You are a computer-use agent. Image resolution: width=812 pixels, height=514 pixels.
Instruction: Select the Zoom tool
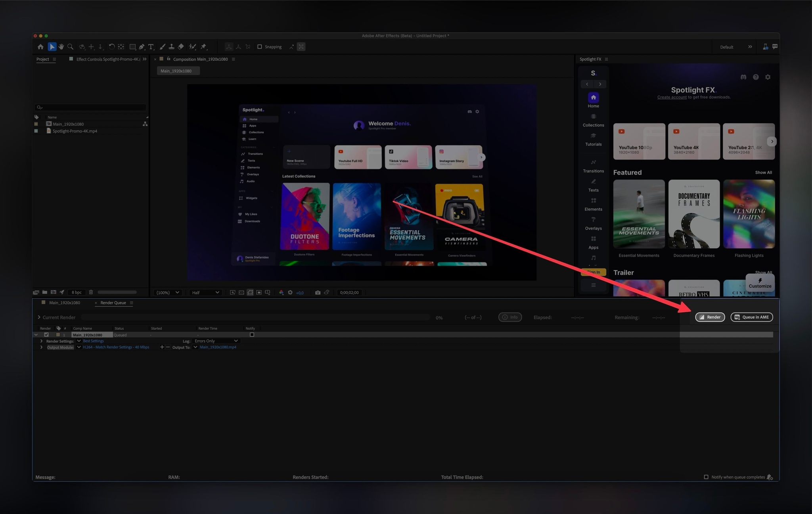point(70,46)
